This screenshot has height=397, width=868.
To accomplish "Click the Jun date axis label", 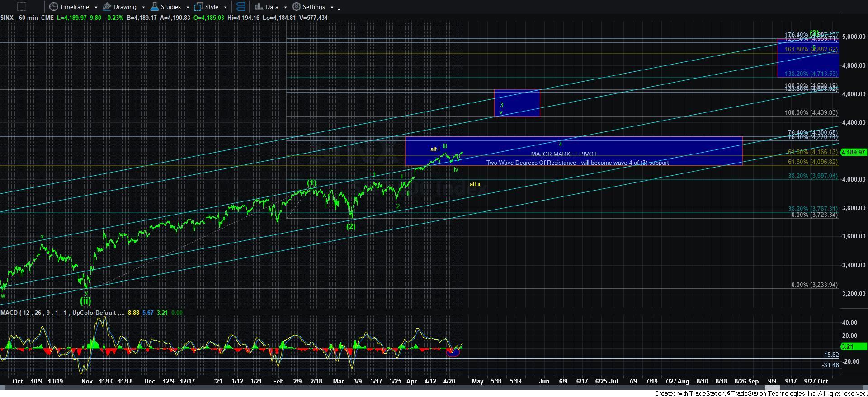I will point(544,381).
